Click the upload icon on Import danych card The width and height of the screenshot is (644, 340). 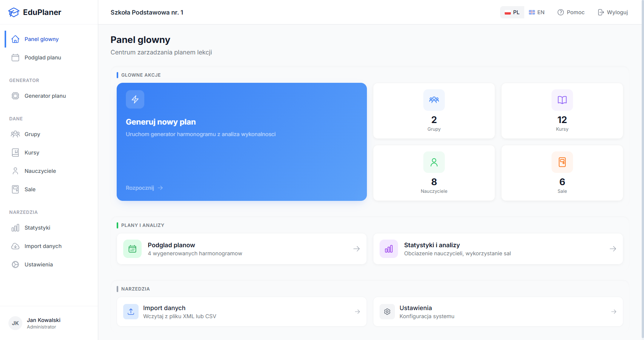pyautogui.click(x=131, y=312)
